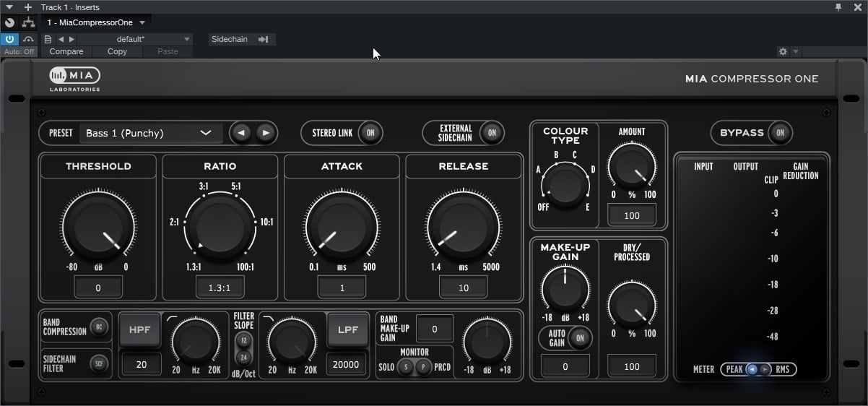Collapse the Track 1 Inserts panel arrow

[x=9, y=7]
